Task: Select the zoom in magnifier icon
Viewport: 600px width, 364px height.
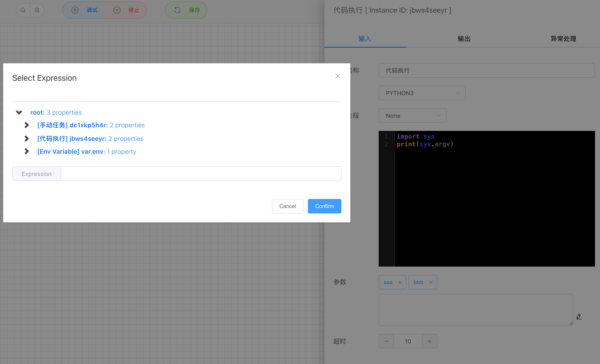Action: click(37, 10)
